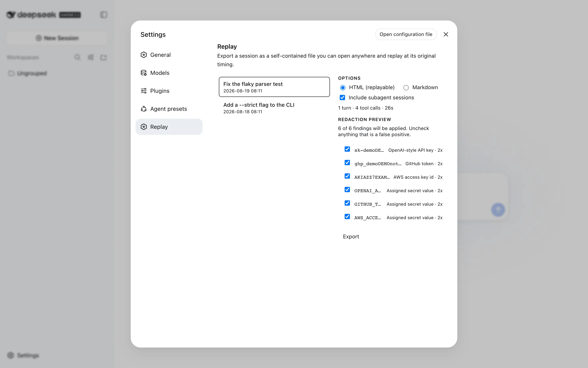Click the workspaces search icon
This screenshot has height=368, width=588.
(x=77, y=57)
